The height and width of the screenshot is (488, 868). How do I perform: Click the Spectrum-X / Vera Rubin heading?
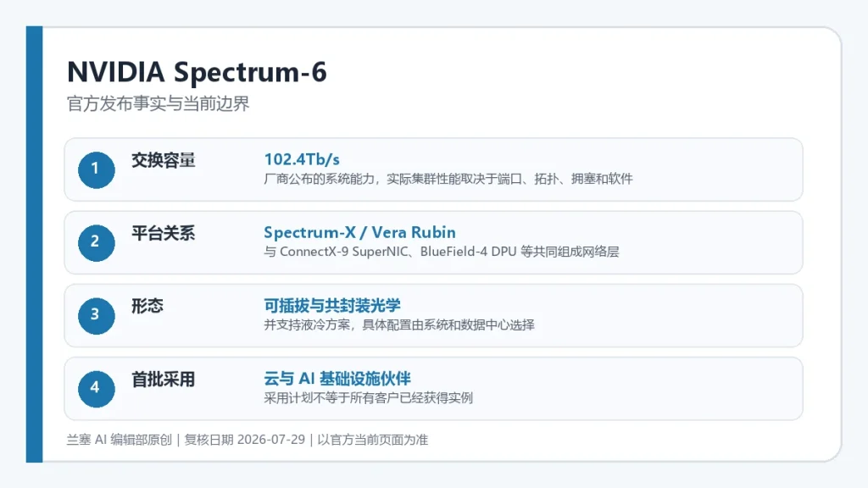pyautogui.click(x=359, y=232)
